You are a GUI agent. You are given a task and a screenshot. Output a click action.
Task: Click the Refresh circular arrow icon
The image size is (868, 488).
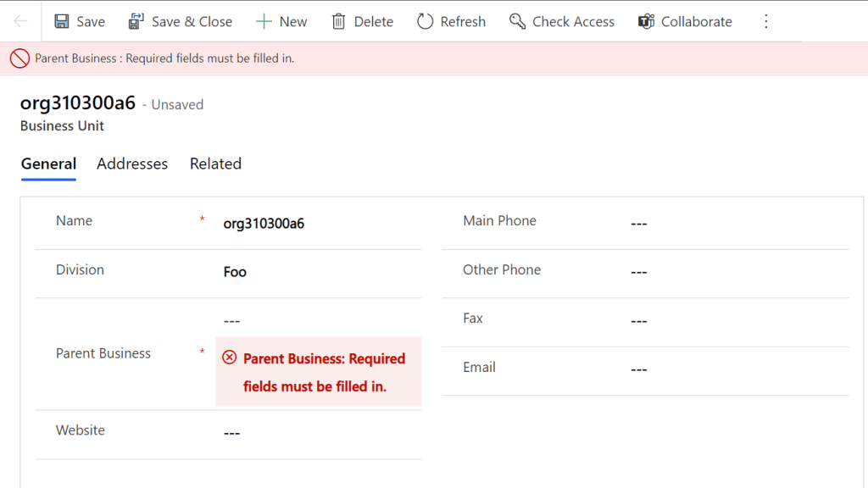tap(426, 21)
